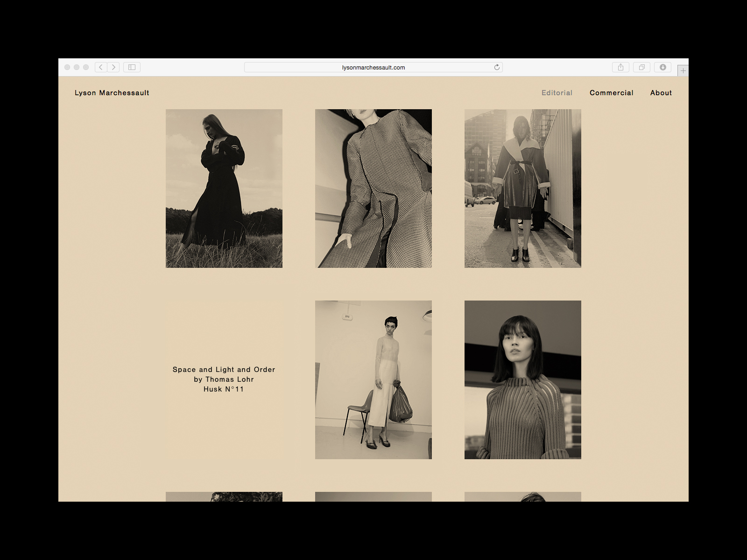Viewport: 747px width, 560px height.
Task: Open the About page link
Action: point(661,93)
